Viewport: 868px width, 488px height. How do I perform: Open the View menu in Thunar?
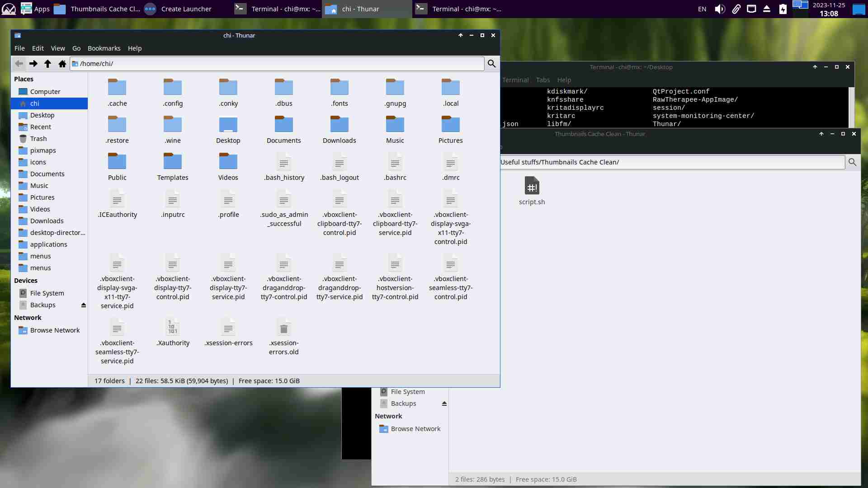58,48
